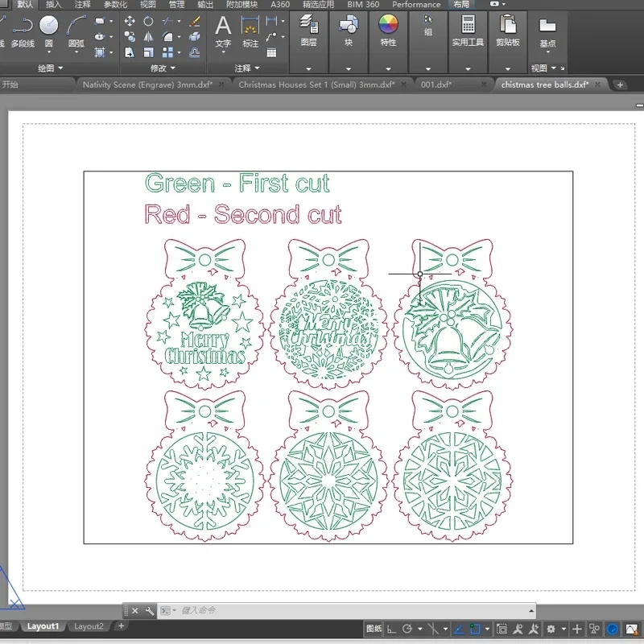Click the Base point (基点) view button
Image resolution: width=644 pixels, height=644 pixels.
547,32
